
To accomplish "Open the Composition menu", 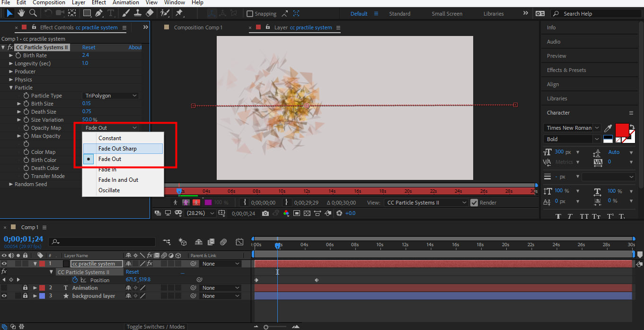I will [49, 3].
